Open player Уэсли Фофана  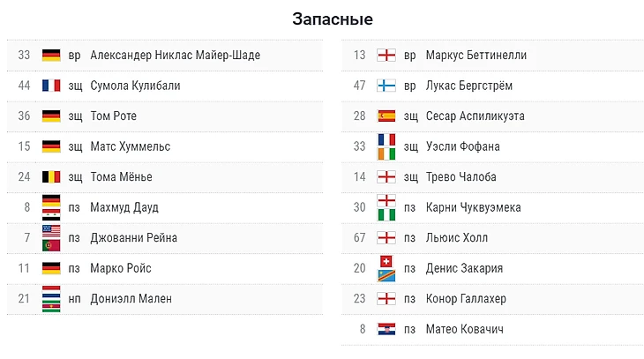point(462,146)
